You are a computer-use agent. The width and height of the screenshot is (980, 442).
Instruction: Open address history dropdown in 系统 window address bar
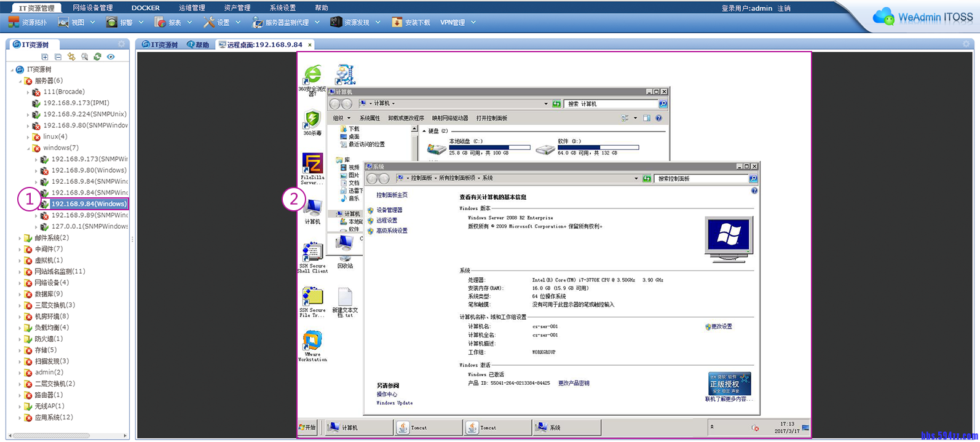click(636, 178)
